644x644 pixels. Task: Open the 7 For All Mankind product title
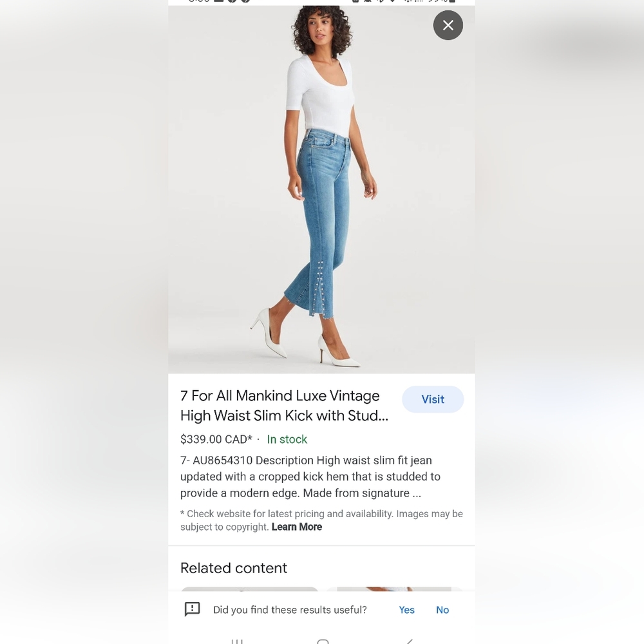[284, 405]
